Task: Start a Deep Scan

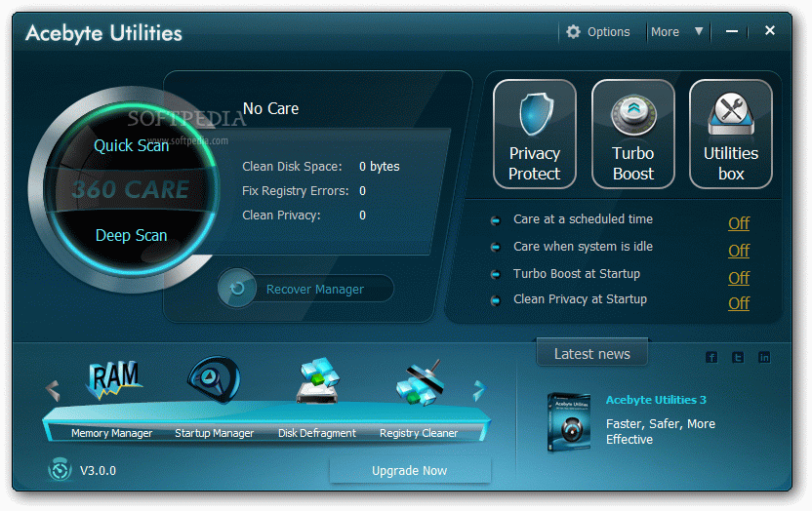Action: point(131,235)
